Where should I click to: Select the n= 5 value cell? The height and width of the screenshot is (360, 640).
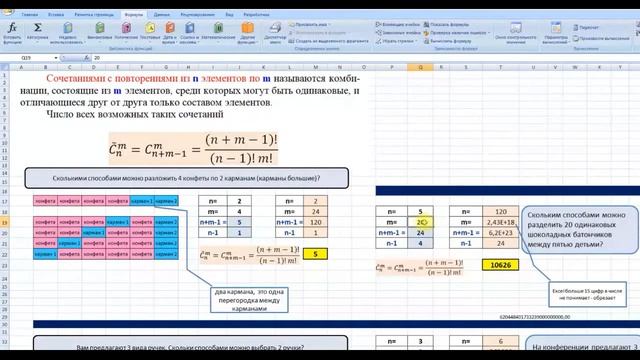coord(420,212)
